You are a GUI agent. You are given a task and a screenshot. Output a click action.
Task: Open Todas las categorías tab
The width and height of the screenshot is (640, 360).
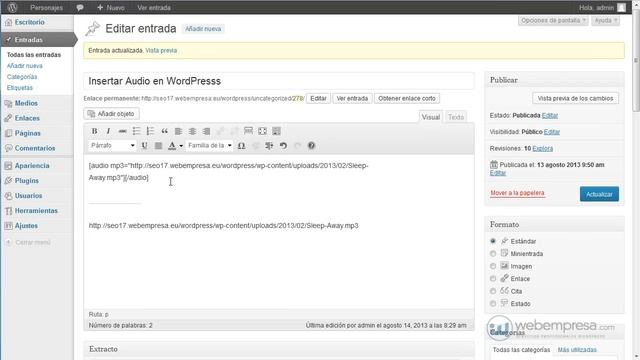[521, 350]
